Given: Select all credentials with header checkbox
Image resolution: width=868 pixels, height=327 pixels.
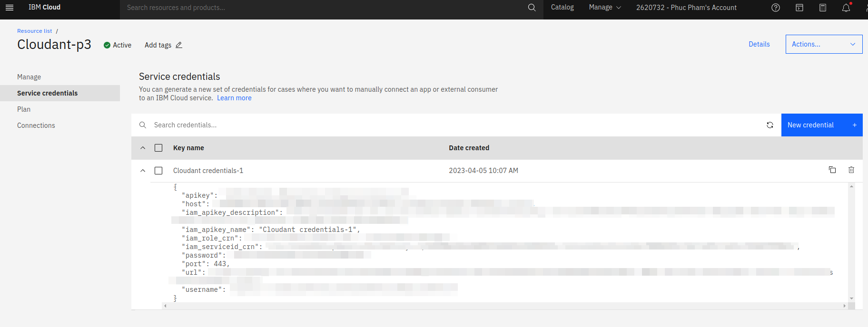Looking at the screenshot, I should pos(158,148).
